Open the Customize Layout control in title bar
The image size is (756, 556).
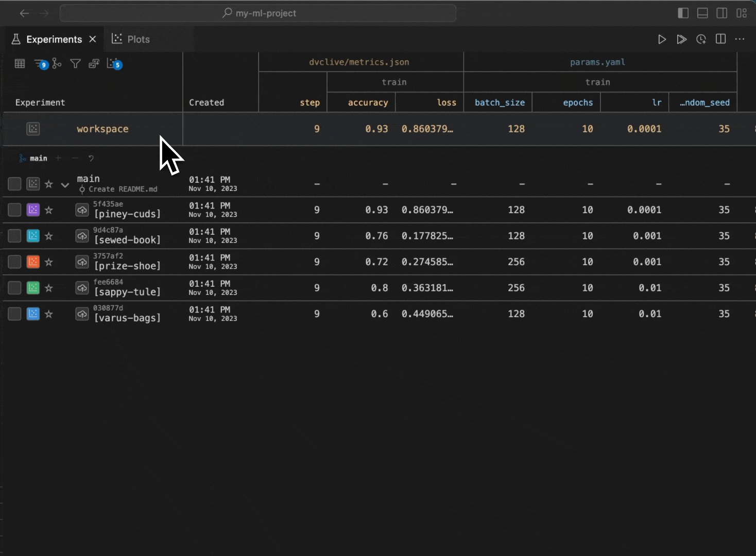coord(742,13)
